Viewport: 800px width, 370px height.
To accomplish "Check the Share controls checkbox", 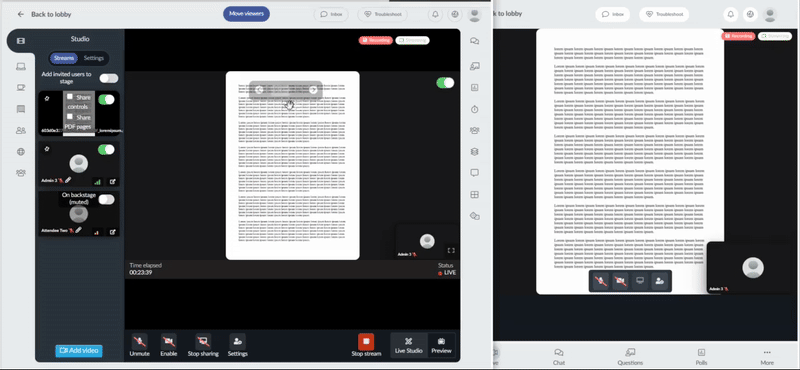I will pyautogui.click(x=70, y=96).
